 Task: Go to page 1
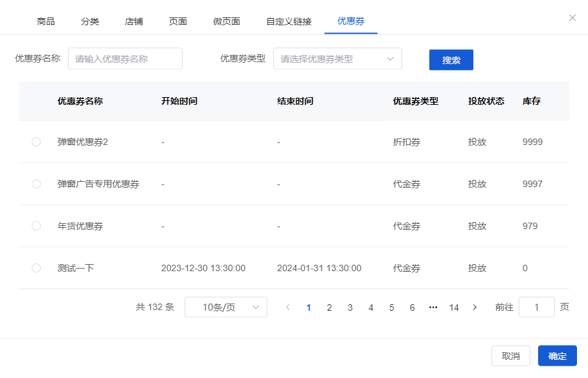coord(309,307)
